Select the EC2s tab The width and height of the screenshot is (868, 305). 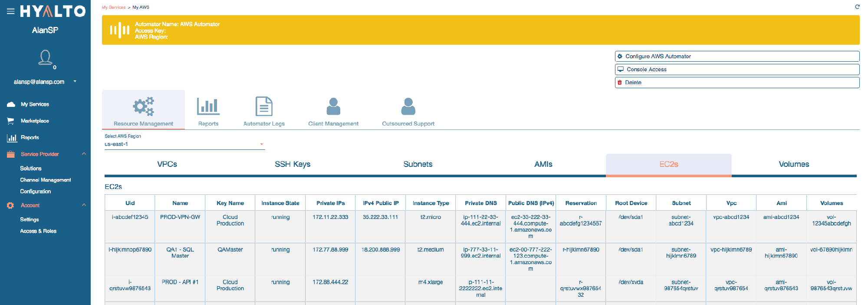(x=669, y=164)
